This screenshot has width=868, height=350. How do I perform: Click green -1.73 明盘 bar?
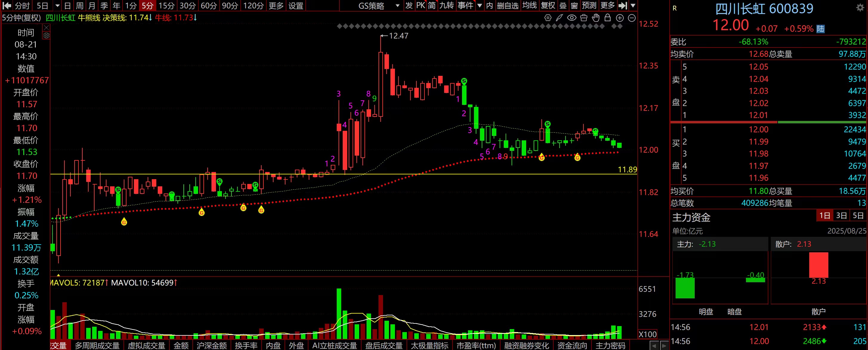pyautogui.click(x=685, y=288)
